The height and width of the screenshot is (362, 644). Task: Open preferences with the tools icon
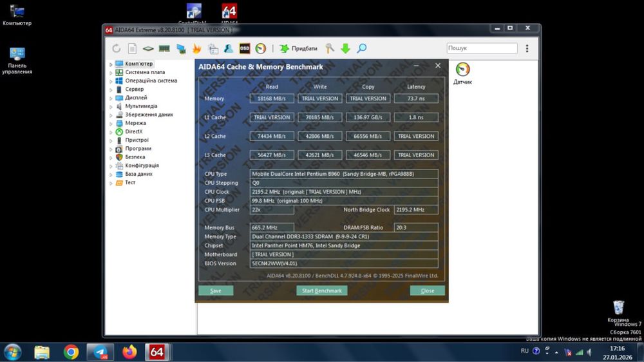(330, 48)
